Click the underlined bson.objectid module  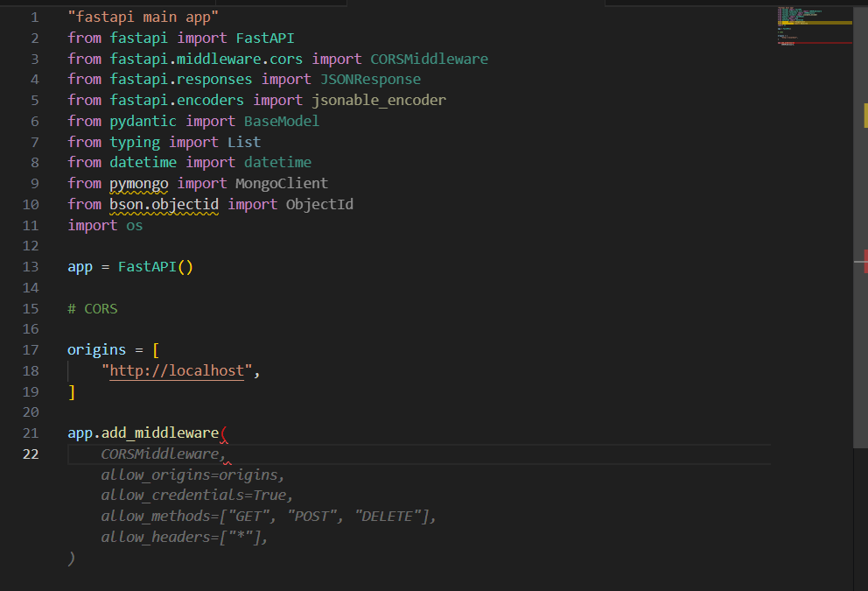[x=164, y=204]
